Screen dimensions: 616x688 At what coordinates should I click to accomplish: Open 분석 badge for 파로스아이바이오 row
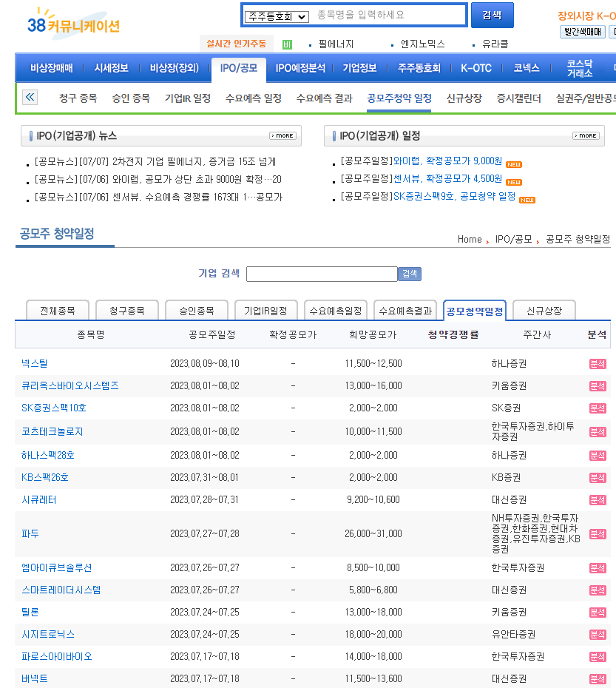598,657
